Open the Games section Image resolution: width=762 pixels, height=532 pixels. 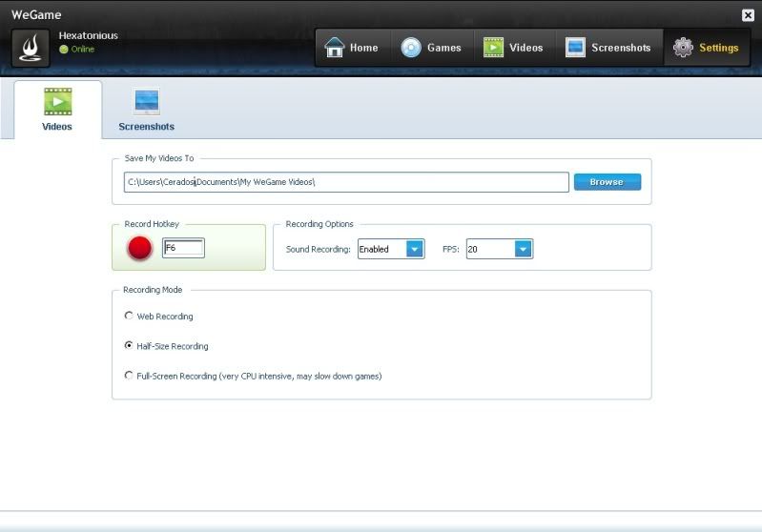(431, 48)
